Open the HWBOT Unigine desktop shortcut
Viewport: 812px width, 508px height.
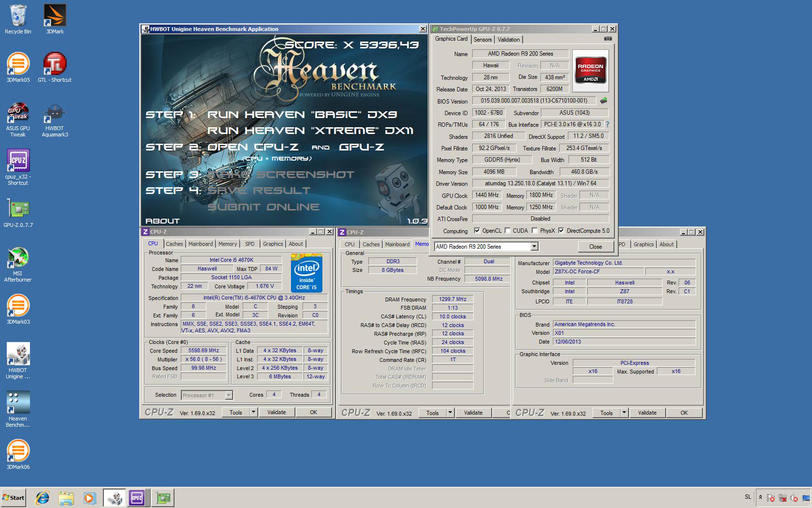tap(18, 361)
